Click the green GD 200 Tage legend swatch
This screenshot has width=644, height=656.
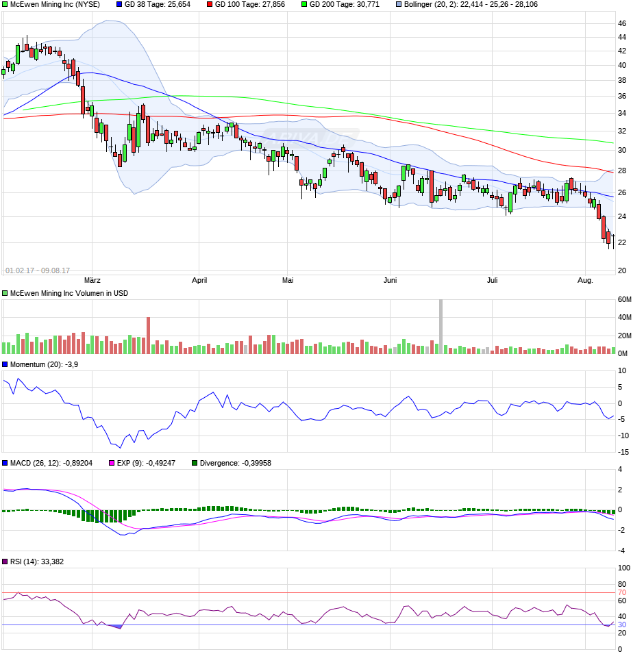[304, 5]
